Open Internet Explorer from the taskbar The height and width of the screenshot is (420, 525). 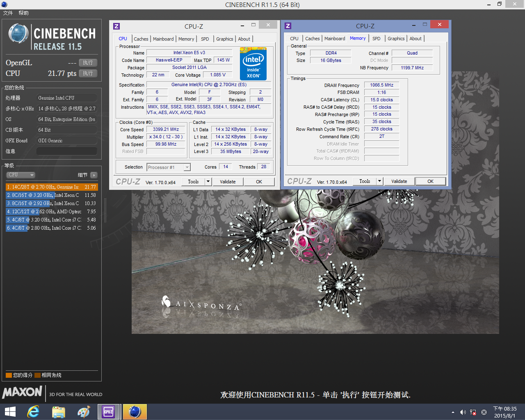click(x=33, y=412)
